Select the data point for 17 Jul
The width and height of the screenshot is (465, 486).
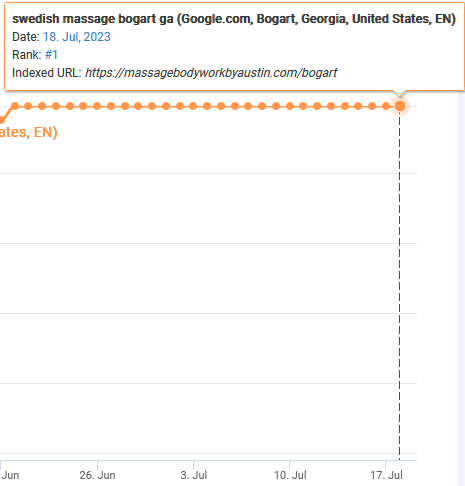[386, 106]
